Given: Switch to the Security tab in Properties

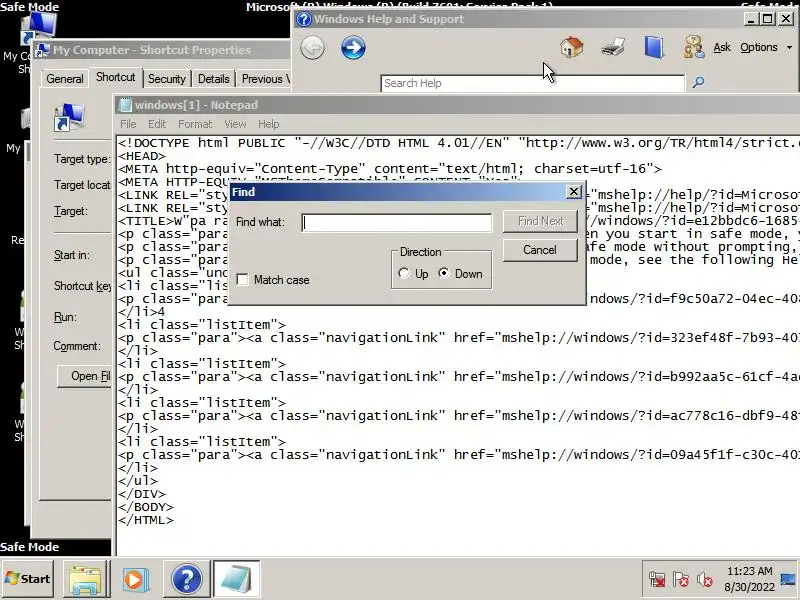Looking at the screenshot, I should click(x=166, y=79).
